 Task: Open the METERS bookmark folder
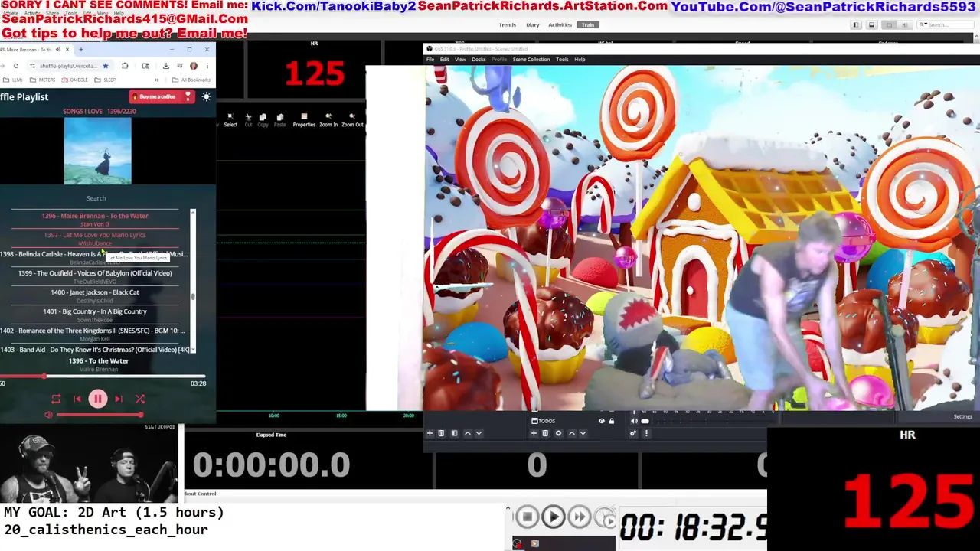pos(43,80)
